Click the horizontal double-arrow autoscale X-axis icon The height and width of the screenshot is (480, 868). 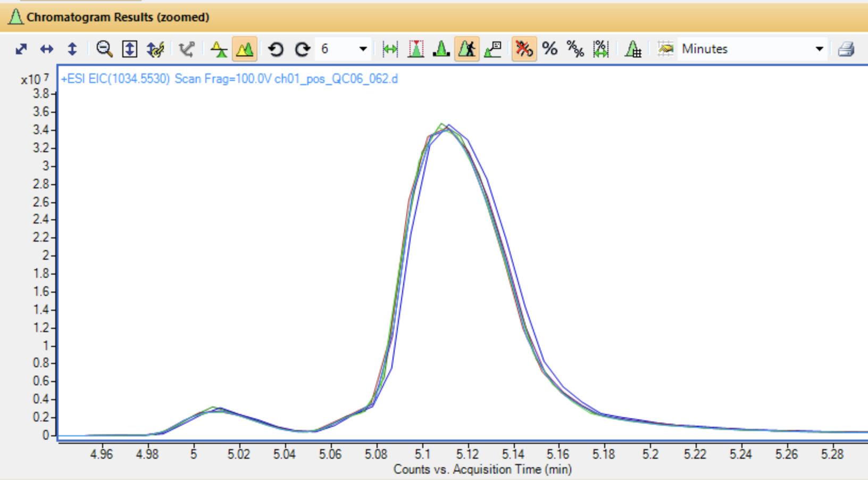pos(47,49)
